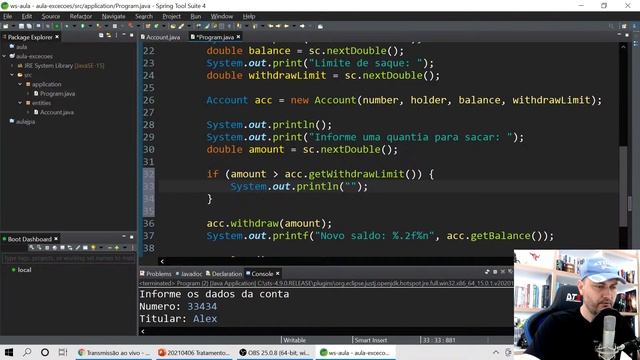Viewport: 640px width, 360px height.
Task: Click the console horizontal scroll left arrow
Action: [142, 331]
